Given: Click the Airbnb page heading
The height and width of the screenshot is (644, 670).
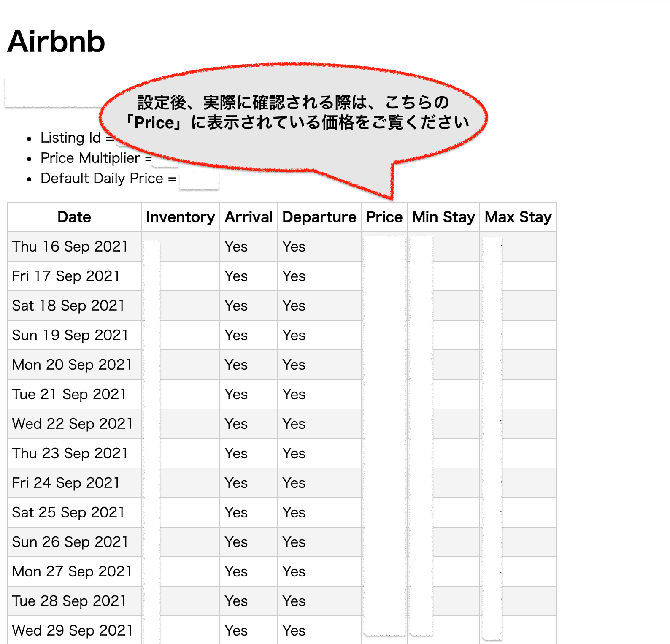Looking at the screenshot, I should tap(56, 42).
